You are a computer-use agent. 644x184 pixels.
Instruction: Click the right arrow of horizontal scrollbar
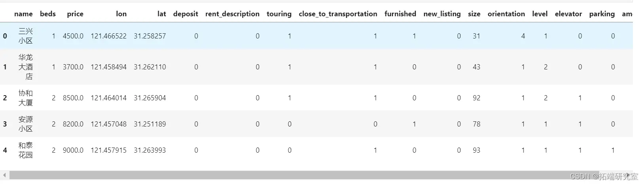[x=629, y=175]
